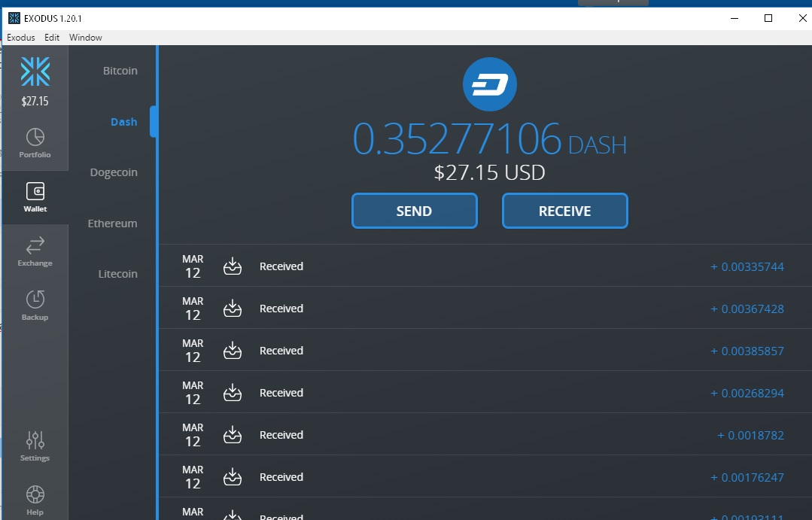Click MAR 12 date in +0.00268294 row
Image resolution: width=812 pixels, height=520 pixels.
click(x=193, y=393)
